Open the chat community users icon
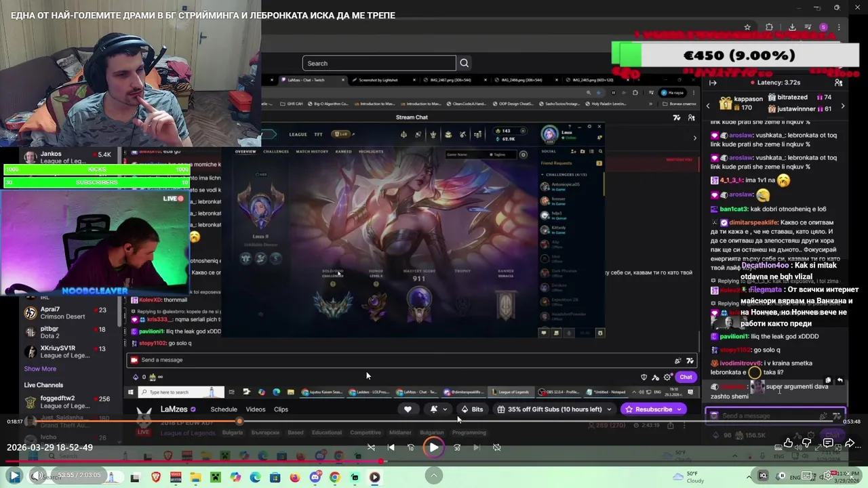Viewport: 868px width, 488px height. point(839,83)
